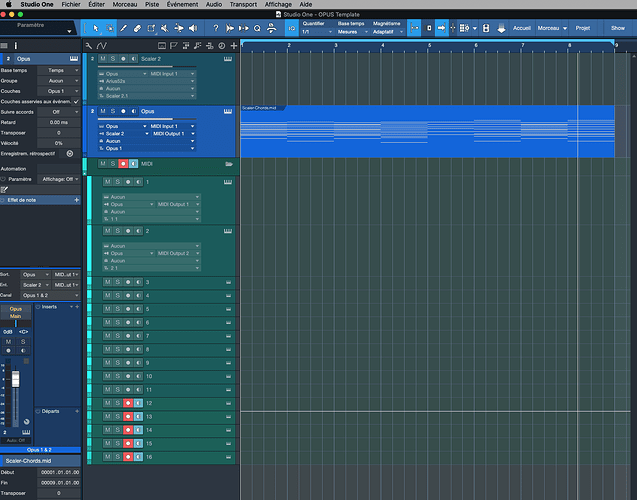This screenshot has width=637, height=500.
Task: Open the Base temps Mesures dropdown
Action: coord(353,32)
